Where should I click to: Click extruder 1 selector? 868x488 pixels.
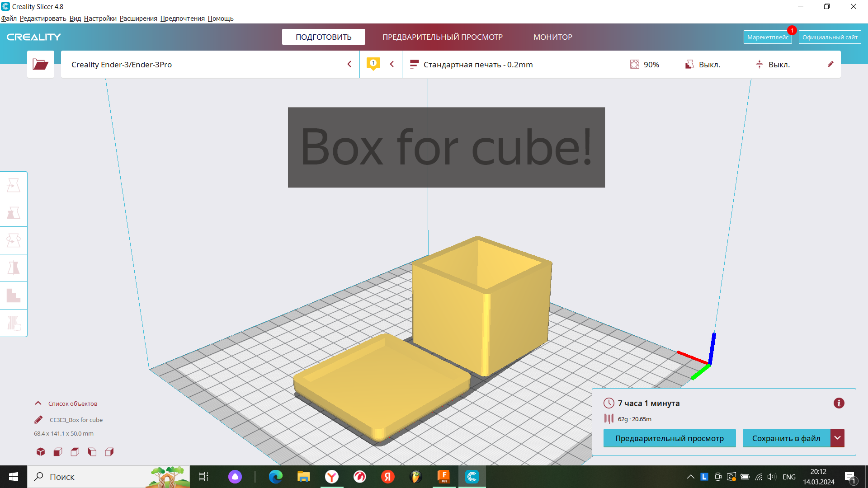[373, 64]
